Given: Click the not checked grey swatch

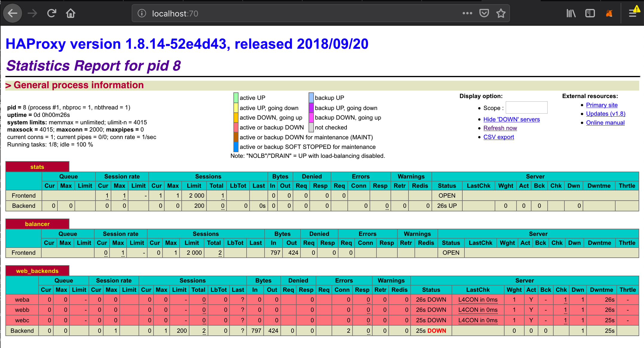Looking at the screenshot, I should click(x=311, y=127).
